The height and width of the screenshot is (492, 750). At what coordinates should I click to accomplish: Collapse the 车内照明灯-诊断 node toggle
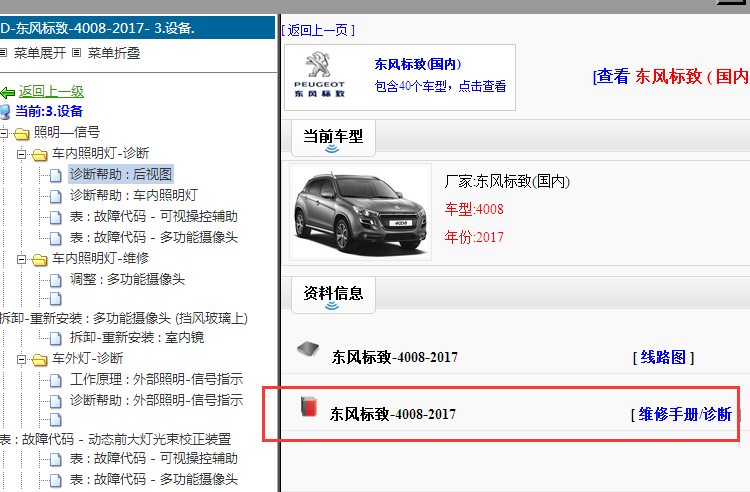22,154
